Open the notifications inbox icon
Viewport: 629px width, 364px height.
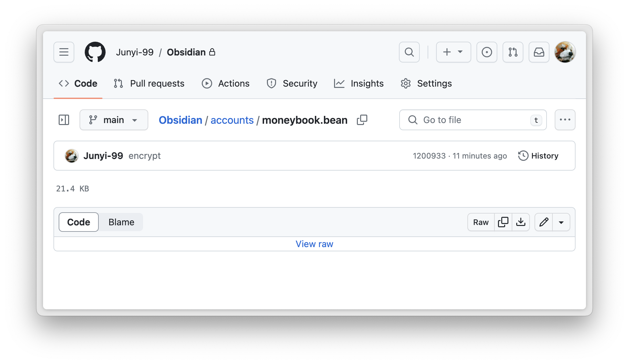coord(539,52)
